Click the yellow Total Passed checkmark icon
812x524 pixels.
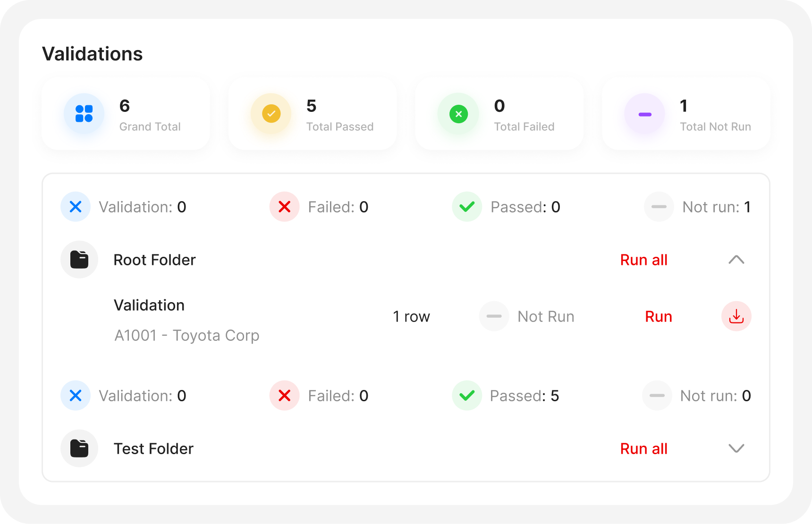pos(271,113)
